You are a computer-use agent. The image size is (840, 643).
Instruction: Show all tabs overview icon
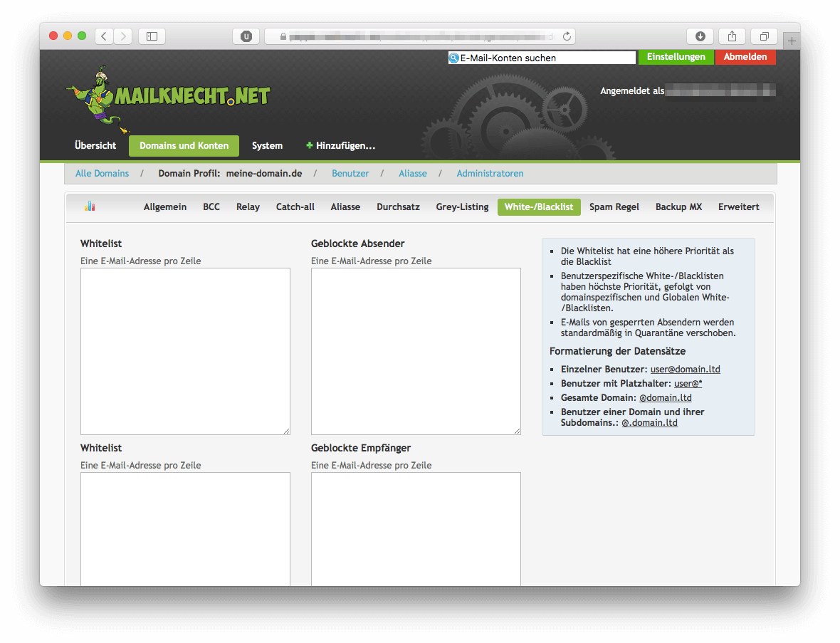[765, 36]
